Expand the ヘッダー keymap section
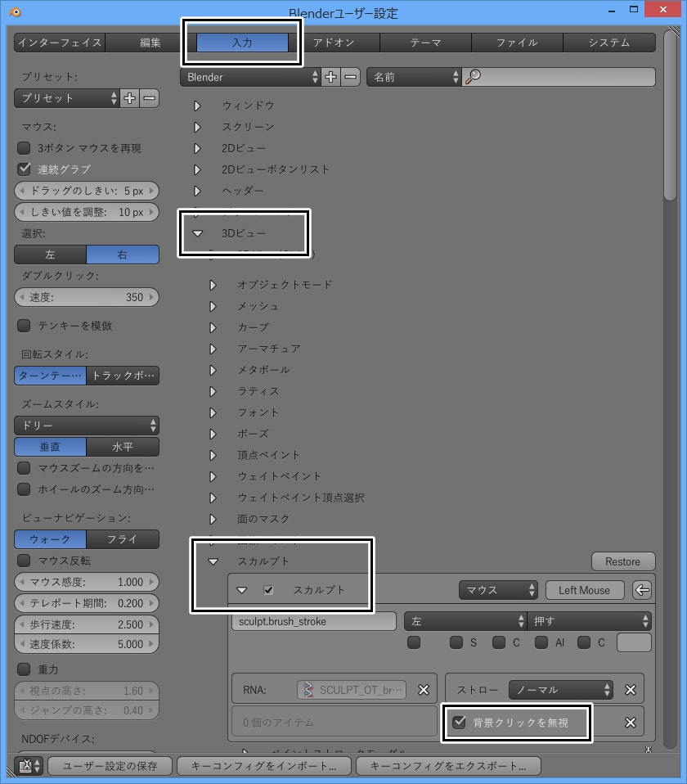 198,191
